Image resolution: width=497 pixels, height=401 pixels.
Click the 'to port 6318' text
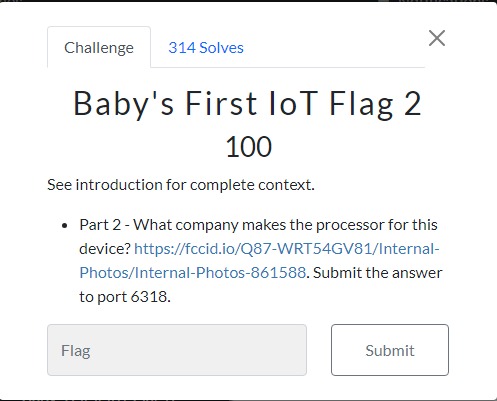pyautogui.click(x=125, y=297)
